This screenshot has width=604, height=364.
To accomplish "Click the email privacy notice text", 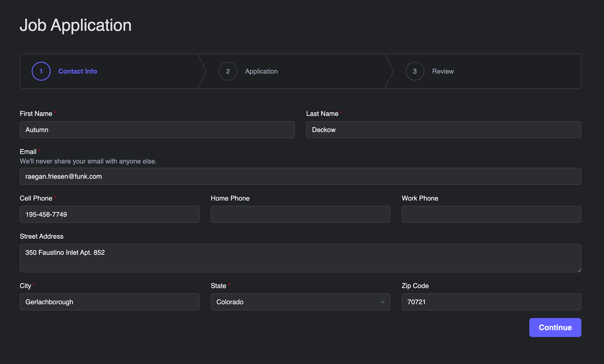I will [88, 161].
